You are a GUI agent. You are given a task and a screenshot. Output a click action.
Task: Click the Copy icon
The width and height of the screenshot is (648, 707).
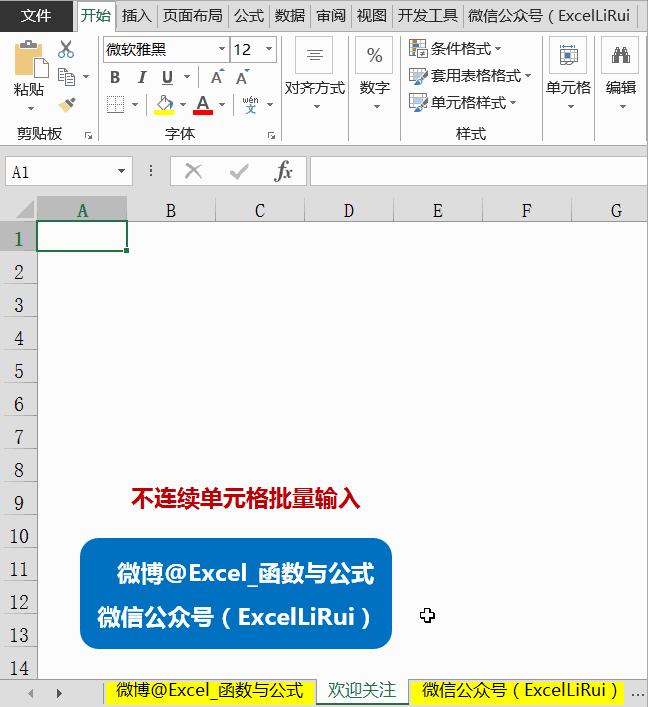click(67, 77)
